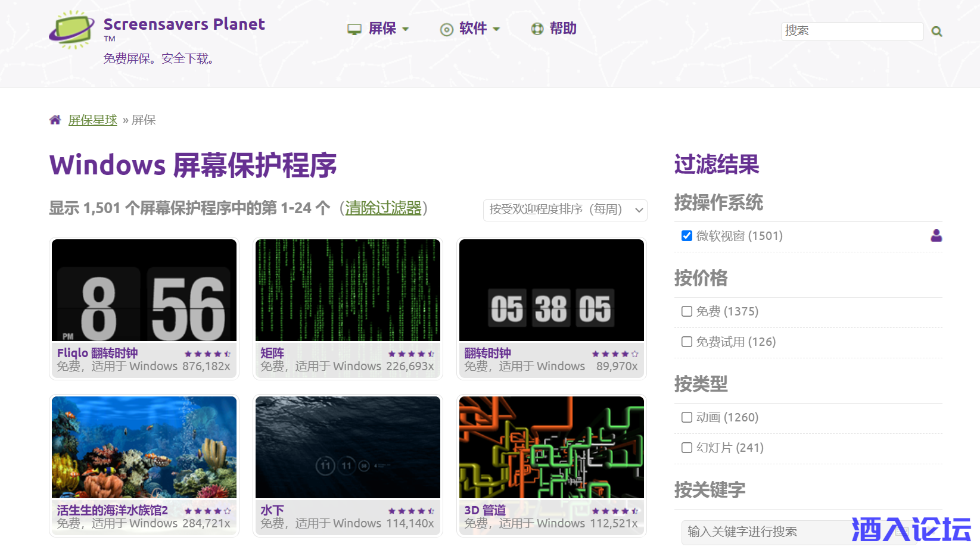Screen dimensions: 980x550
Task: Click the star rating of Fliqlo 翻转时钟
Action: [207, 354]
